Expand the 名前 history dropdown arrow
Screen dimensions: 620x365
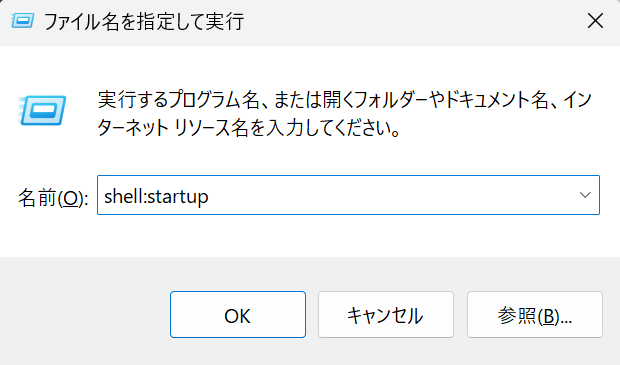click(x=585, y=195)
